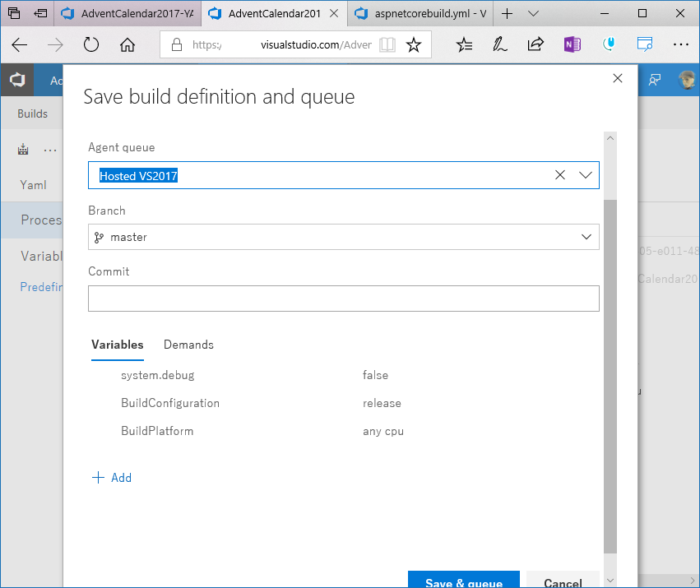Switch to the Demands tab
Image resolution: width=700 pixels, height=588 pixels.
[188, 345]
